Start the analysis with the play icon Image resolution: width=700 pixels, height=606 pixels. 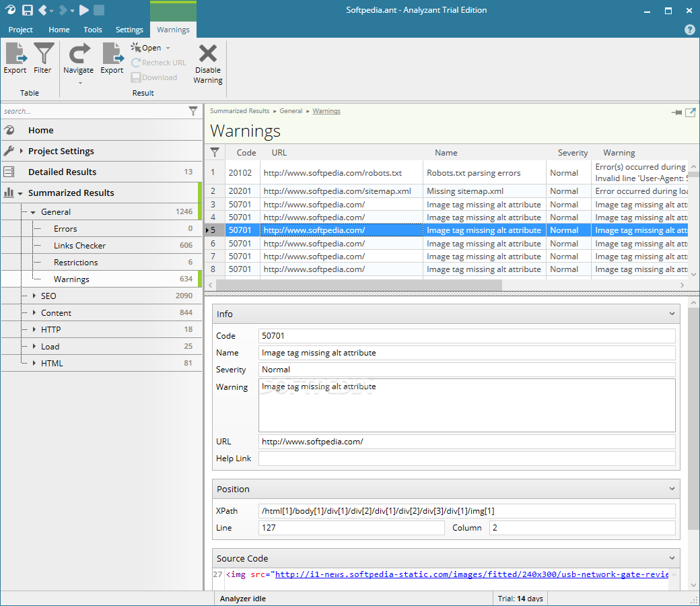coord(84,10)
